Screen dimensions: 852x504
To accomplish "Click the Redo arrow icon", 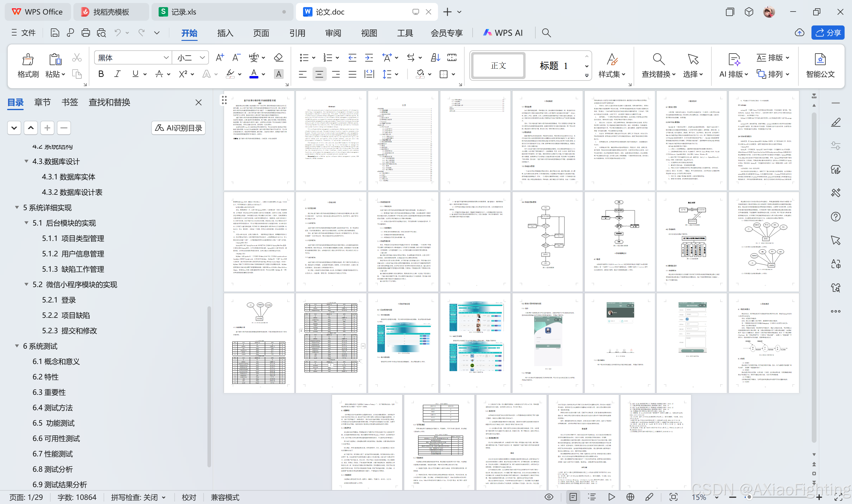I will tap(141, 33).
